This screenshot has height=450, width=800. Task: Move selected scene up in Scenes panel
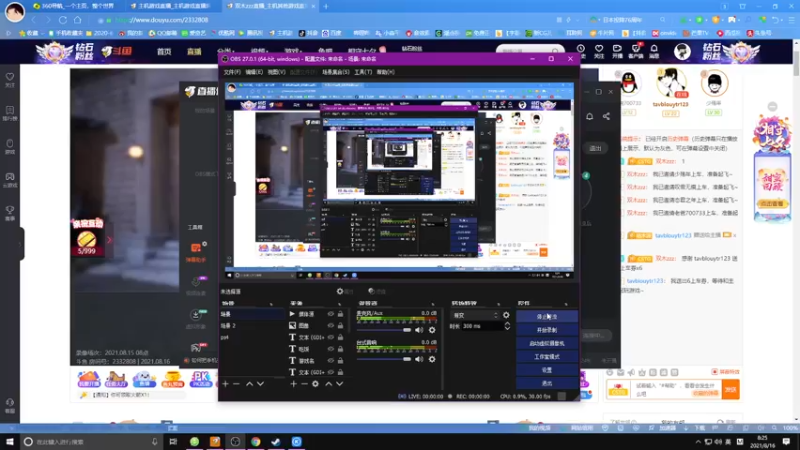[x=249, y=384]
